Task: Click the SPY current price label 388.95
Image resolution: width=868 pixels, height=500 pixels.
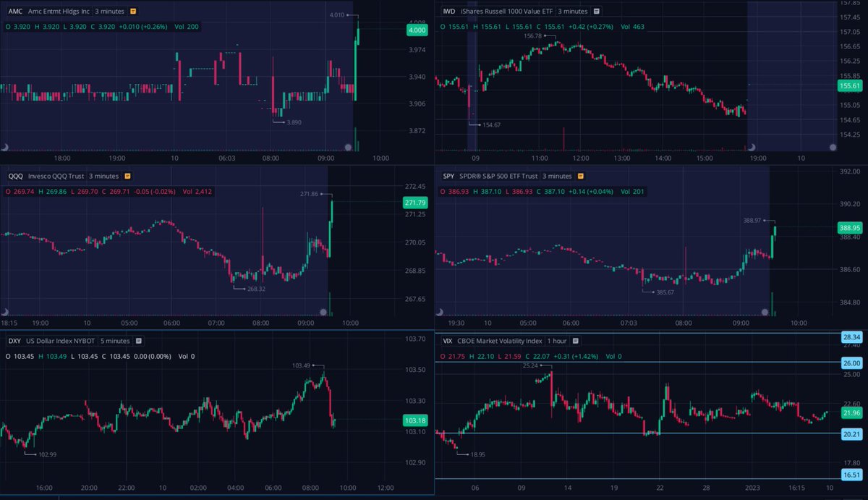Action: 849,227
